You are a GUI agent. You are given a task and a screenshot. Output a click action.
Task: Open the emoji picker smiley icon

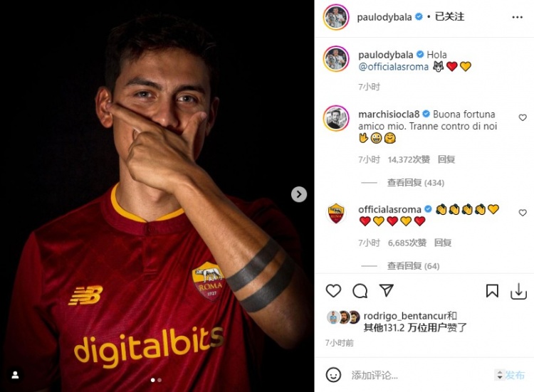click(x=333, y=375)
